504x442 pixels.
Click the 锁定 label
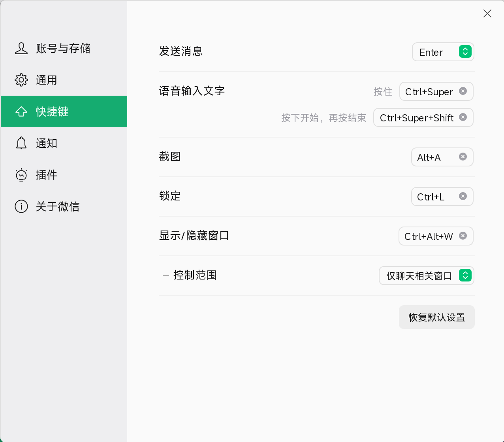[170, 196]
